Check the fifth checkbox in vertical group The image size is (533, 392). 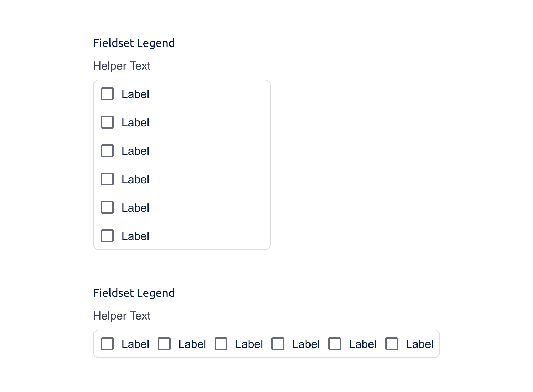tap(107, 207)
